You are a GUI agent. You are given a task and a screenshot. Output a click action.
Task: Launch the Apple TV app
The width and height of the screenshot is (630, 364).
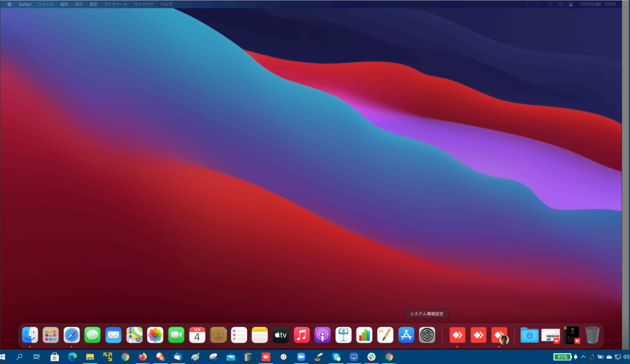point(281,335)
